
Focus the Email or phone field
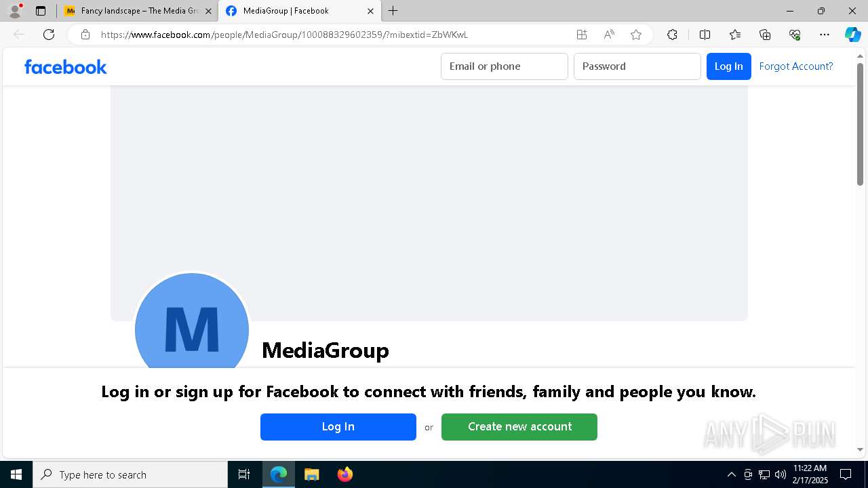[505, 66]
